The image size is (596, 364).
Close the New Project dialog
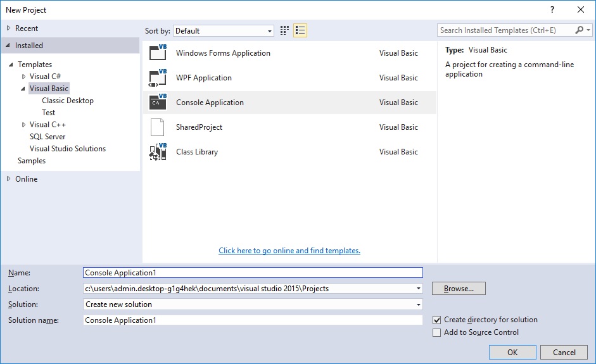581,10
